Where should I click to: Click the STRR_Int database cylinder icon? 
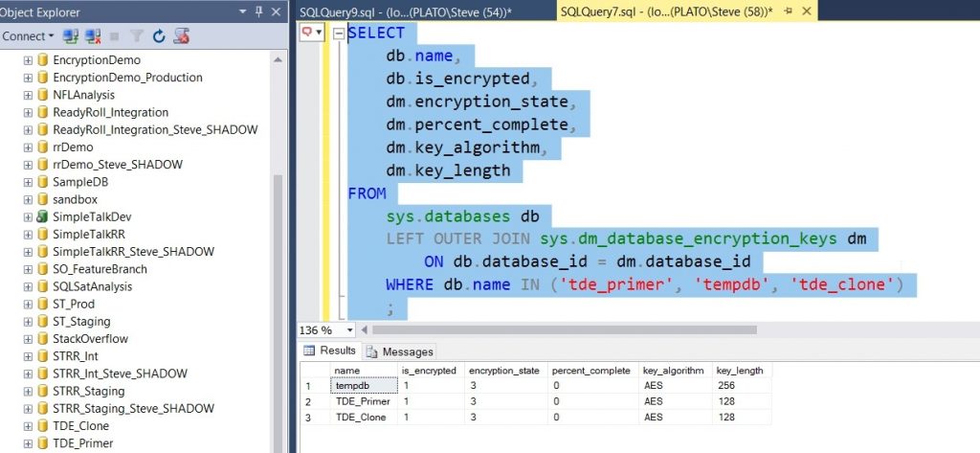(42, 356)
